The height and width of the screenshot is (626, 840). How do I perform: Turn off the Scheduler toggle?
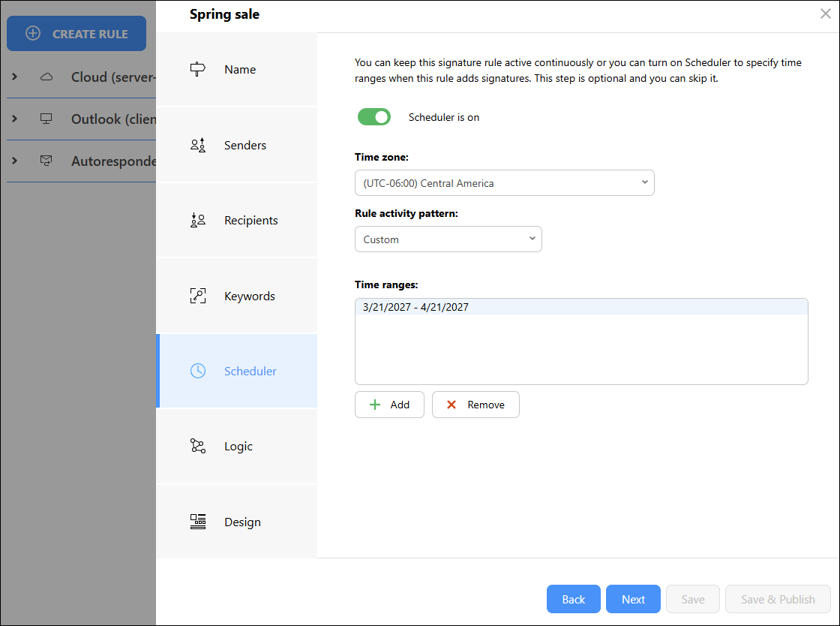374,117
